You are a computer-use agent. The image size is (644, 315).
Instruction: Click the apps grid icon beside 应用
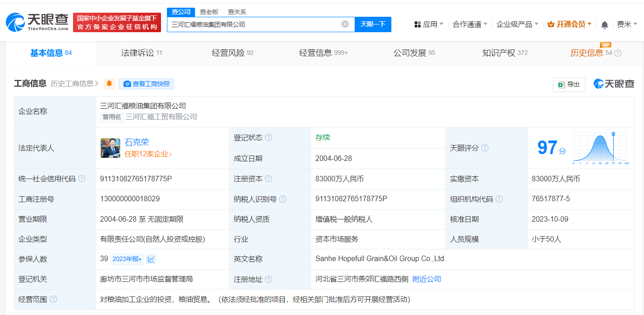point(415,24)
